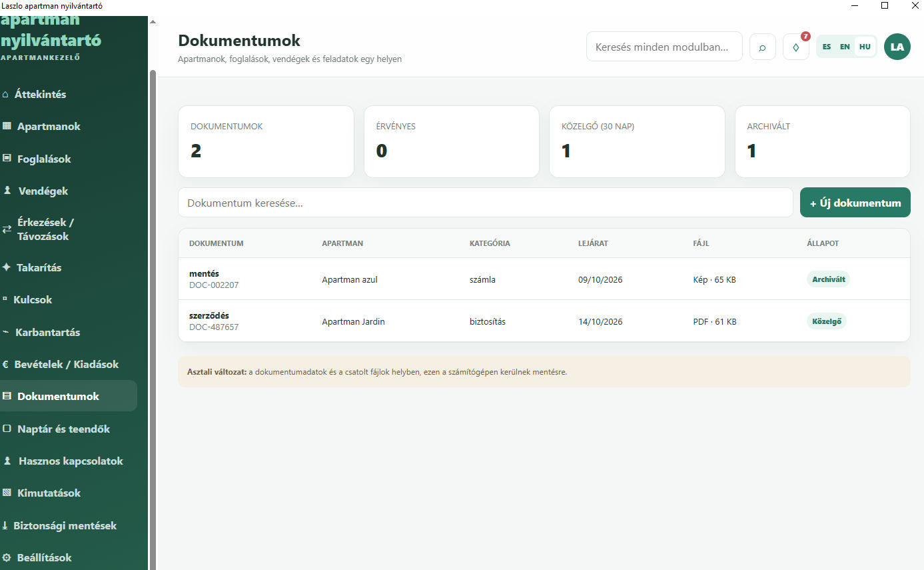Open the szerződés document name

coord(209,315)
